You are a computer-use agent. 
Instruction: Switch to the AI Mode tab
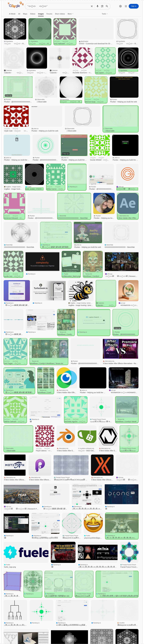pyautogui.click(x=12, y=14)
